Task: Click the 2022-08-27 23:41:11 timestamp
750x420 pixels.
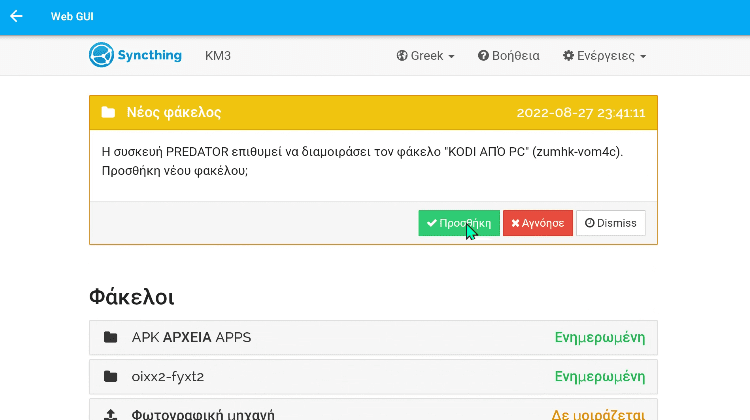Action: [581, 113]
